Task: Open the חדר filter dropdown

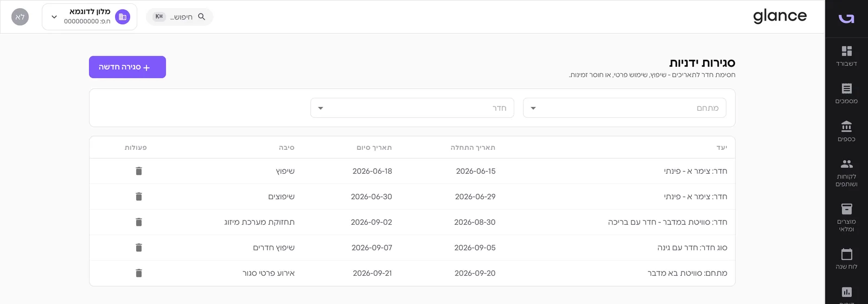Action: point(412,108)
